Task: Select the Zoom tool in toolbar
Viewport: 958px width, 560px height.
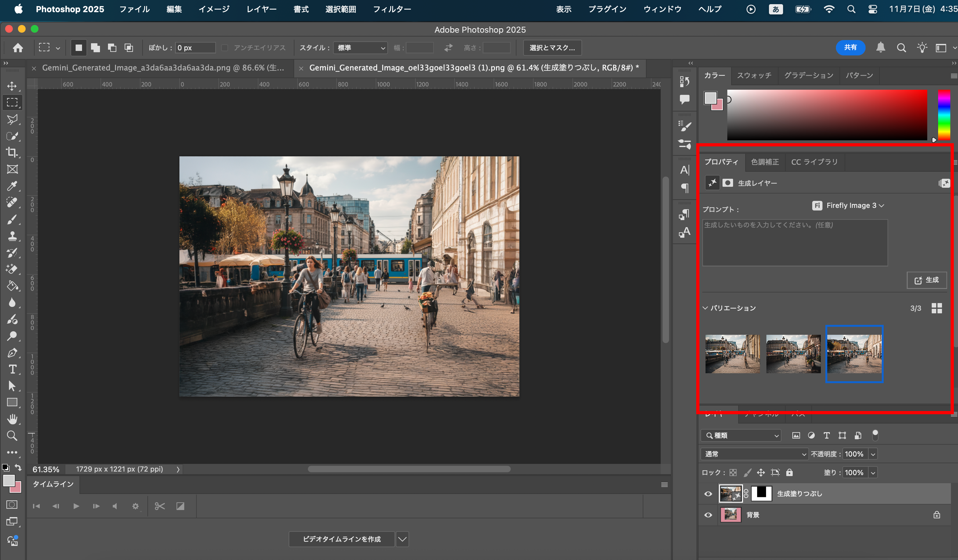Action: pyautogui.click(x=12, y=436)
